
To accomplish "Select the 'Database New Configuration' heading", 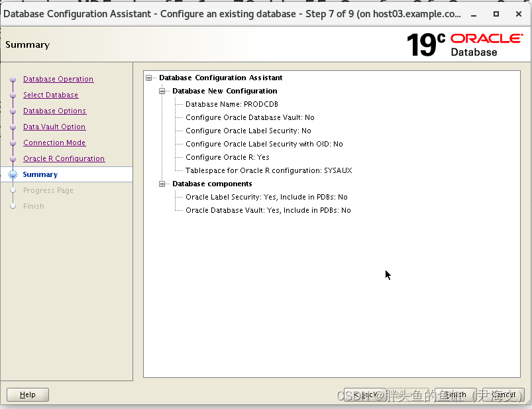I will [x=225, y=91].
